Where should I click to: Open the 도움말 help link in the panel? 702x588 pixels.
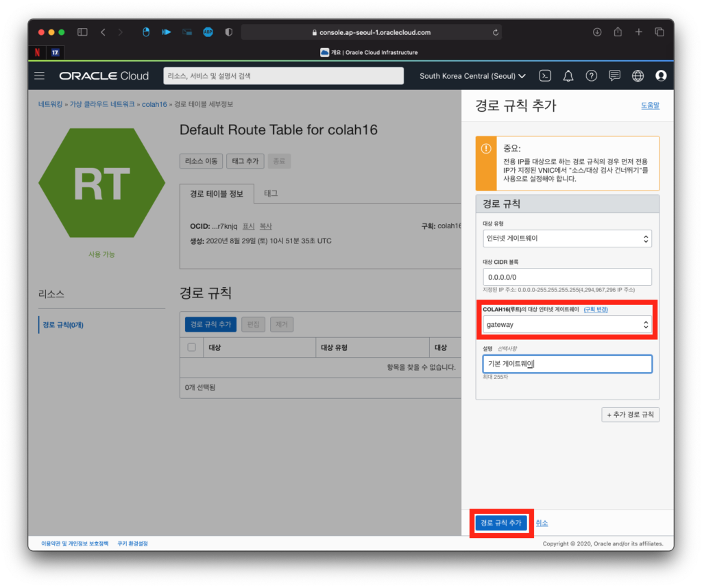point(650,106)
